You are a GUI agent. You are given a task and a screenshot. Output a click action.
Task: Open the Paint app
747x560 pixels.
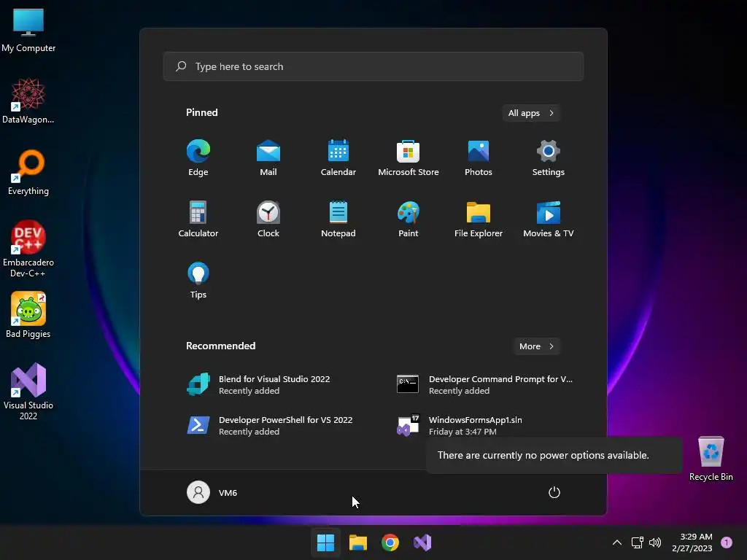(x=409, y=219)
